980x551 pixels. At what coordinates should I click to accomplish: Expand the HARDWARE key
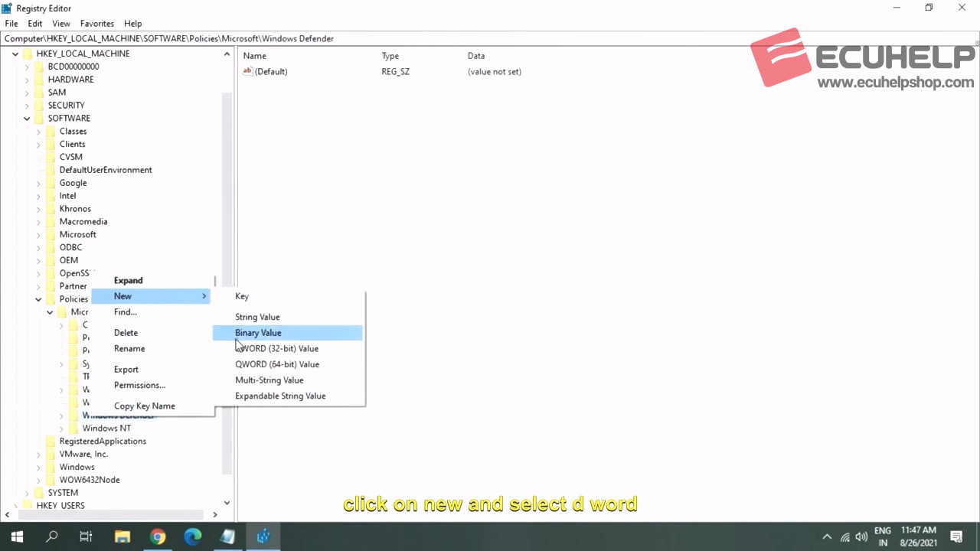click(x=27, y=80)
